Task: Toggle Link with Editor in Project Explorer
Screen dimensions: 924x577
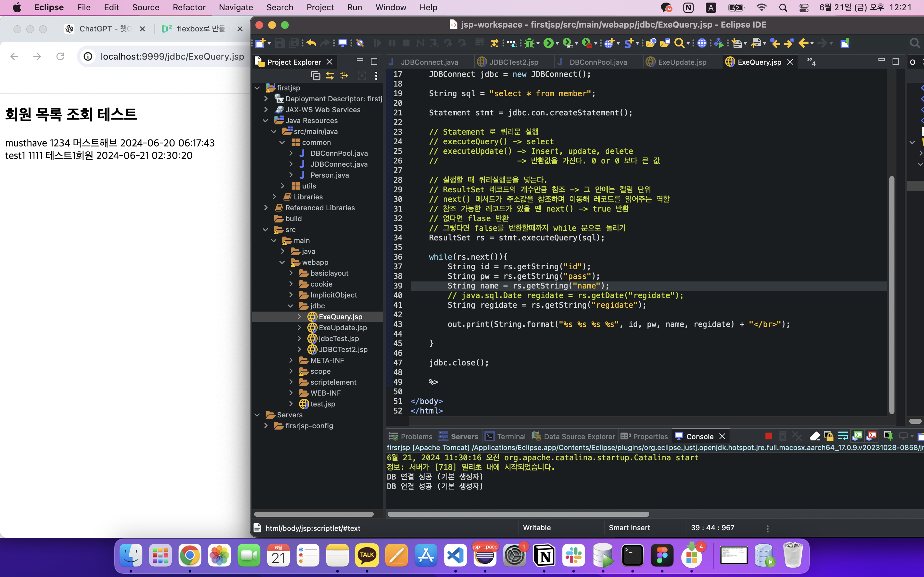Action: coord(329,76)
